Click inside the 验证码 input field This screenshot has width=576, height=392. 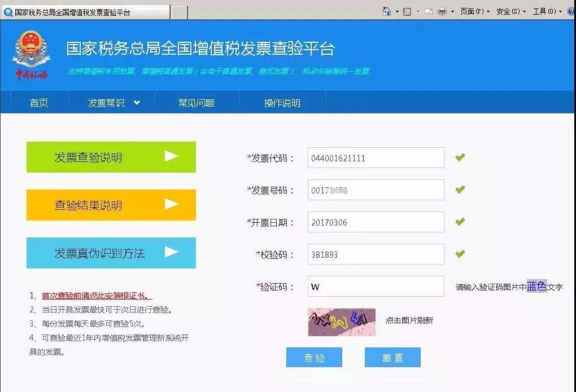[376, 286]
